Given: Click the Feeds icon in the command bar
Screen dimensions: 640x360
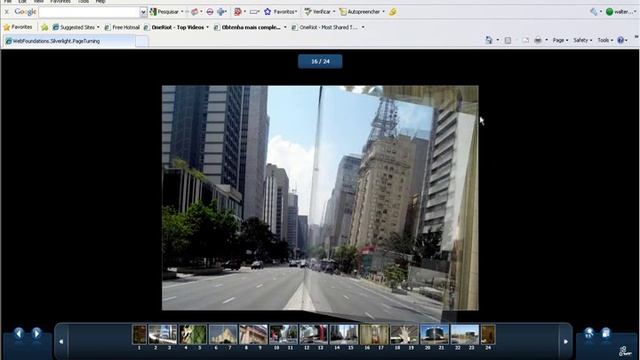Looking at the screenshot, I should [x=508, y=40].
